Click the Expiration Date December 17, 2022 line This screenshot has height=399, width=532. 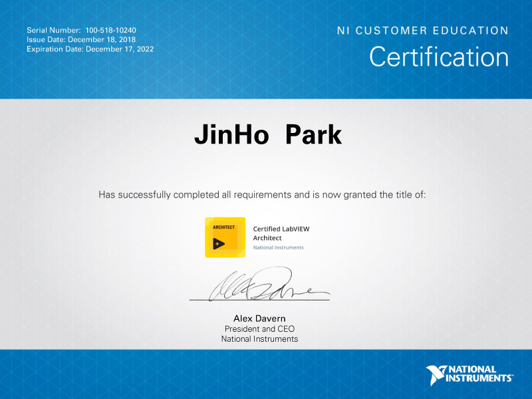point(90,49)
